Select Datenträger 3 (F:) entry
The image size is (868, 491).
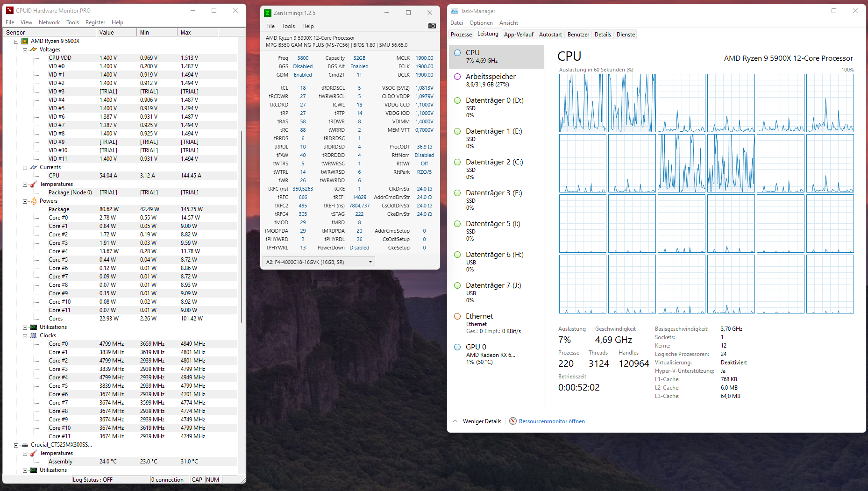tap(497, 200)
